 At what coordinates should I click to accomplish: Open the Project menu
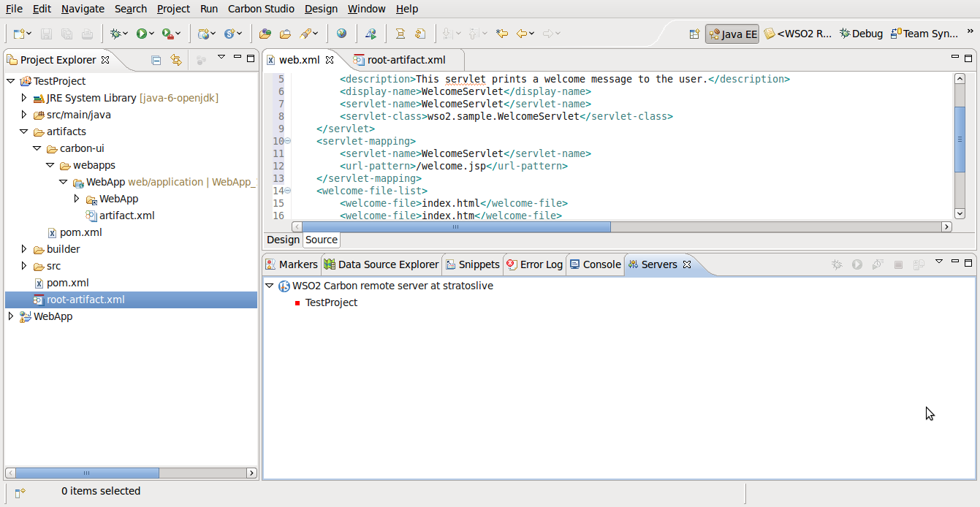click(x=173, y=9)
